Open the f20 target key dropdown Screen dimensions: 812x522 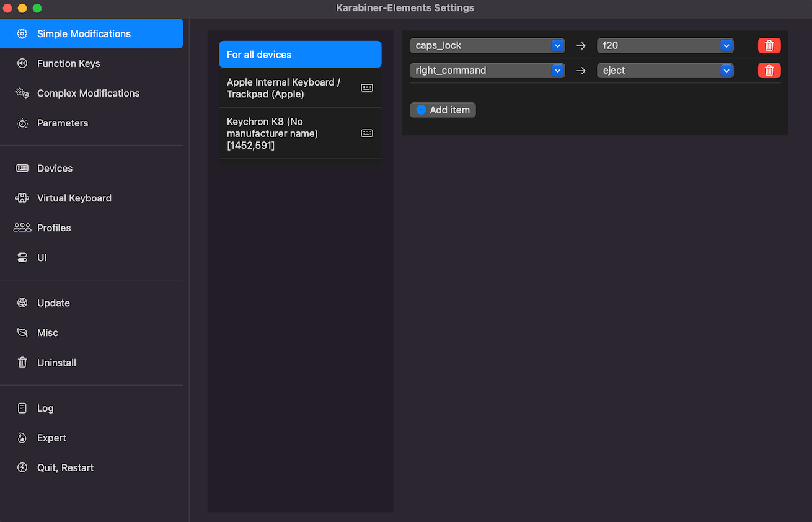click(x=665, y=45)
